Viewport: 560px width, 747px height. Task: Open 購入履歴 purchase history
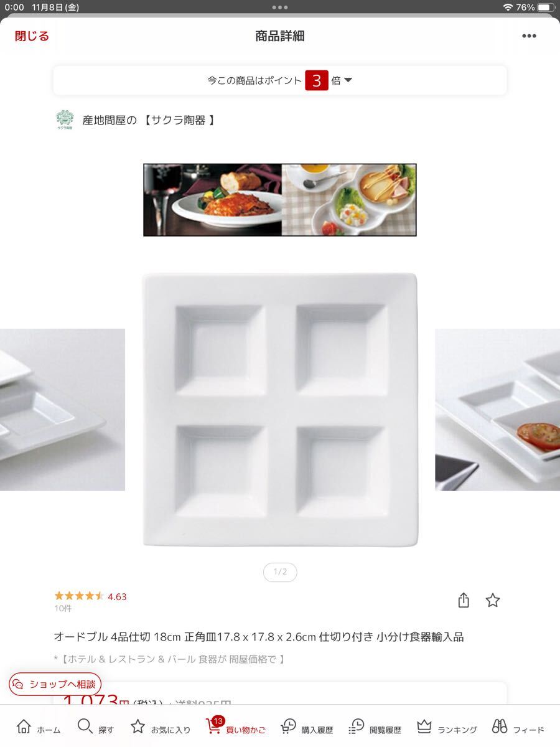pos(307,727)
